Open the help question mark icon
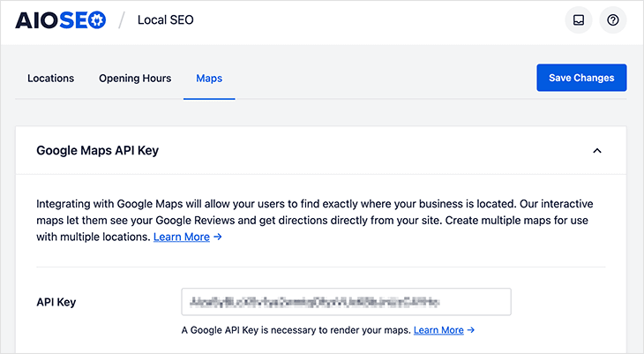Image resolution: width=644 pixels, height=354 pixels. [613, 20]
